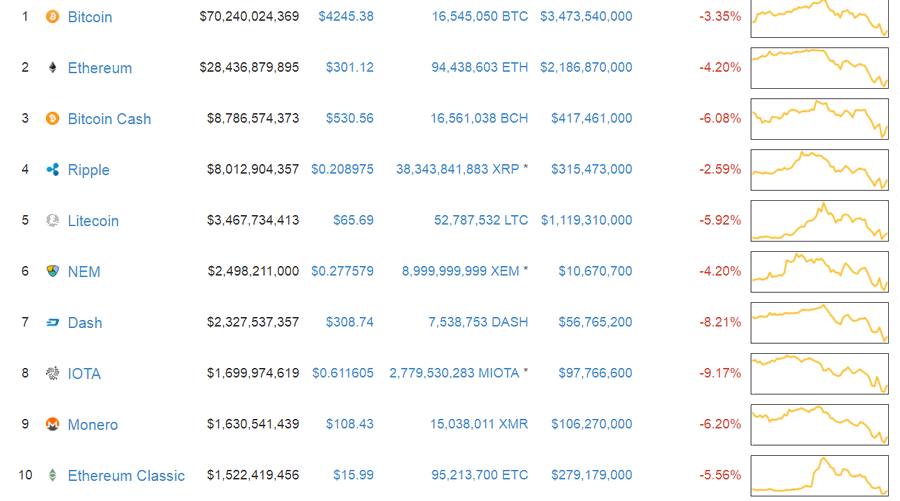The width and height of the screenshot is (900, 501).
Task: Click the Ethereum diamond logo icon
Action: [x=52, y=68]
